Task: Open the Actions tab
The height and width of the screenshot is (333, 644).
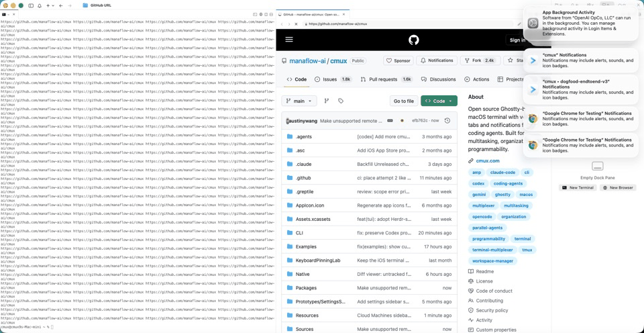Action: pyautogui.click(x=477, y=79)
